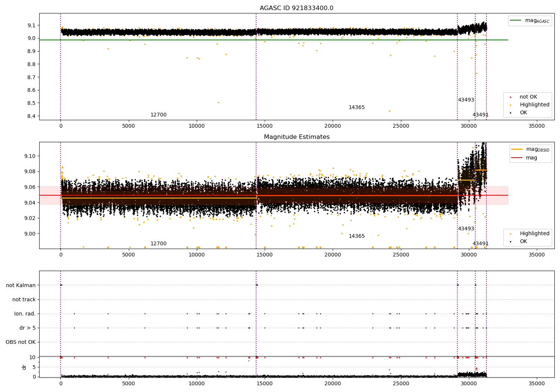The width and height of the screenshot is (560, 392).
Task: Click the '10' tick on the dr axis
Action: (32, 357)
